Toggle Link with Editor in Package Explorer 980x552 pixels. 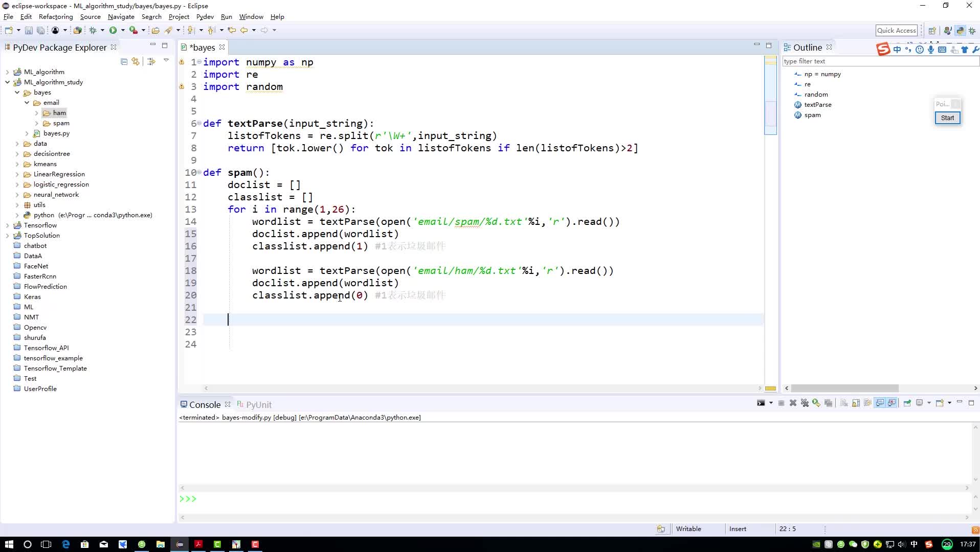[x=136, y=61]
